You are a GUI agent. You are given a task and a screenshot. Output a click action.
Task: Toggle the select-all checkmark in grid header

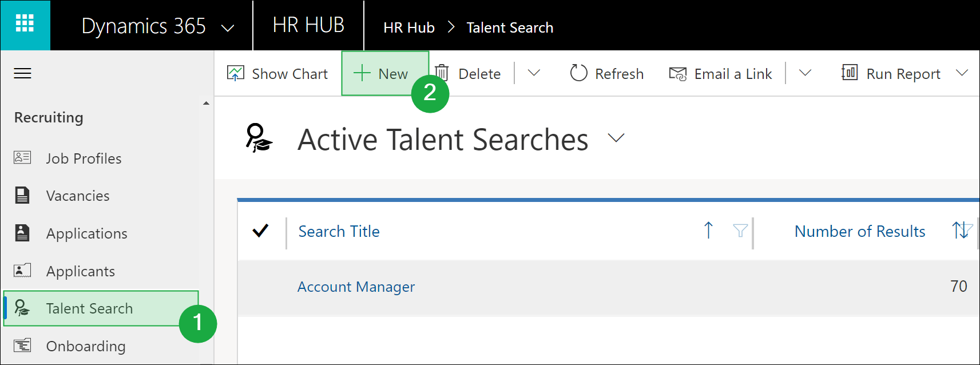pos(260,231)
